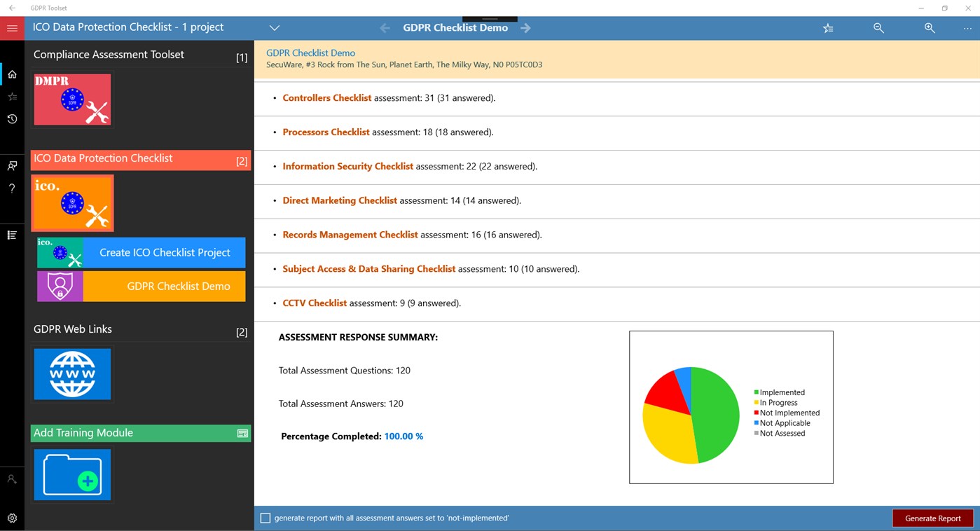
Task: Open the project list dropdown chevron
Action: tap(274, 28)
